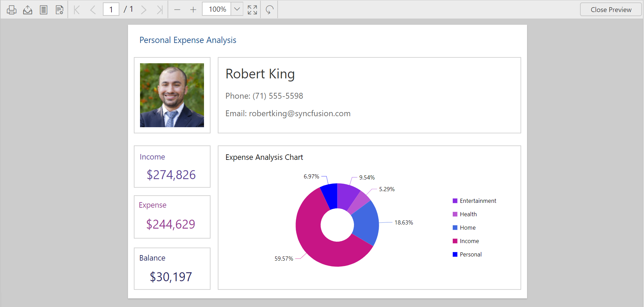Go to the next page
Viewport: 644px width, 307px height.
(x=144, y=10)
